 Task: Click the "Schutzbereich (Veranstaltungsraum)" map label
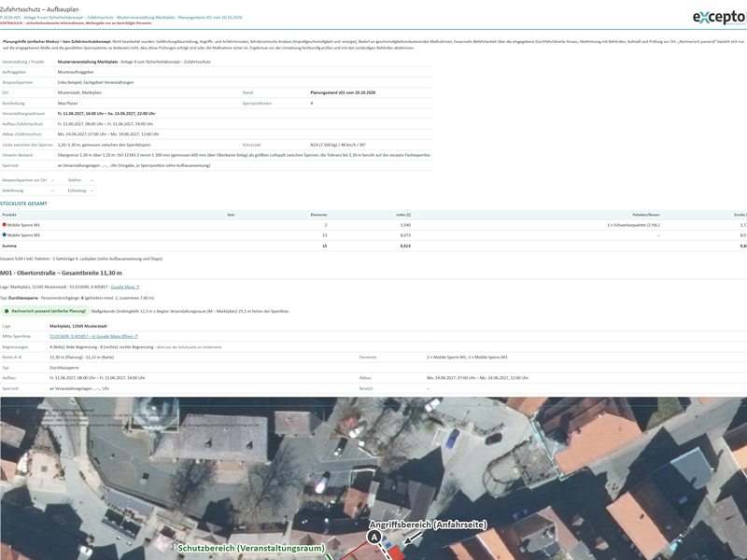[251, 548]
